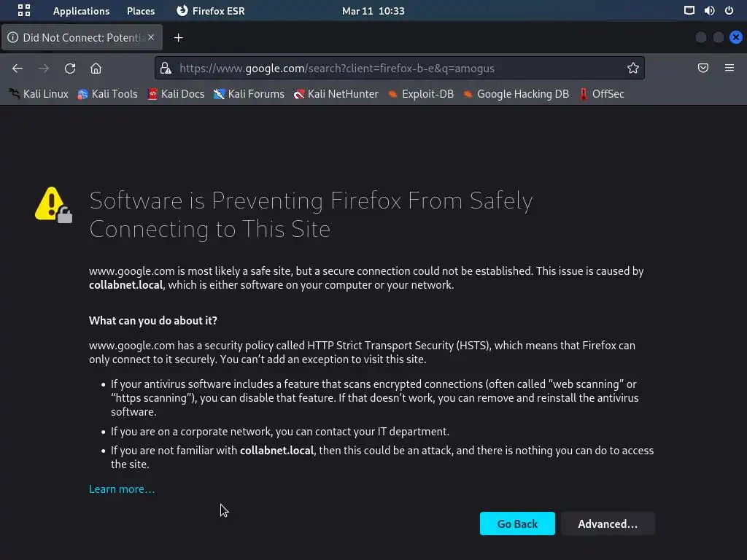
Task: Go to the Firefox home page
Action: pyautogui.click(x=96, y=68)
